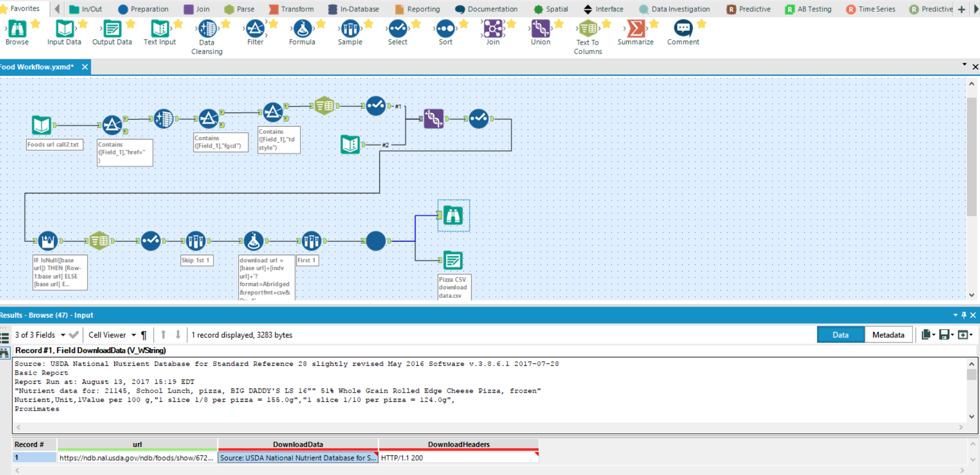Click the url column header
This screenshot has height=475, width=980.
[x=137, y=445]
